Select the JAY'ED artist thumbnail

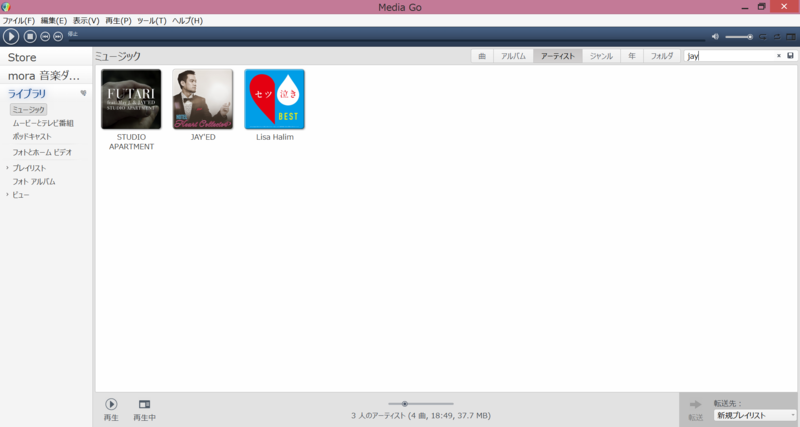pyautogui.click(x=203, y=99)
